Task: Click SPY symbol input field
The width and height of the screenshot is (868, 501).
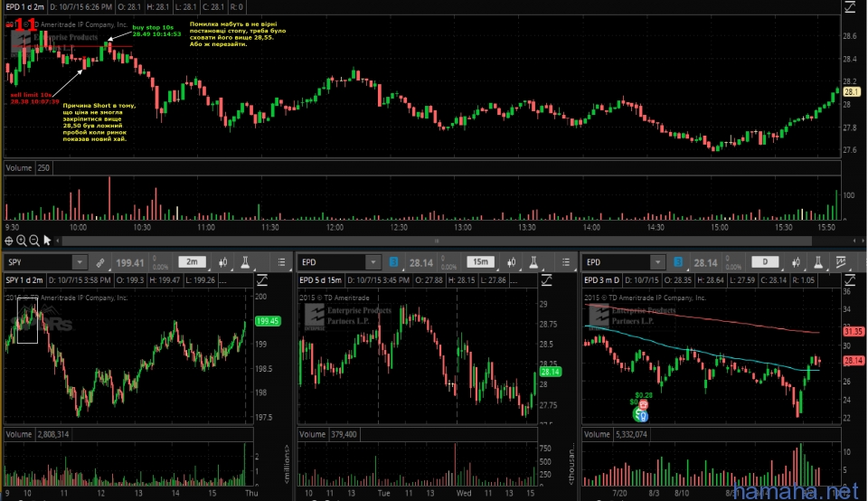Action: point(39,262)
